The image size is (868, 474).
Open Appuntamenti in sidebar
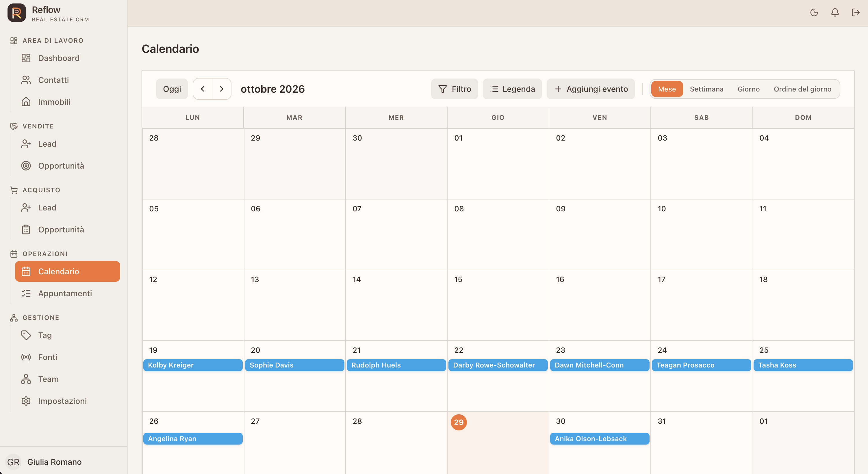(67, 293)
